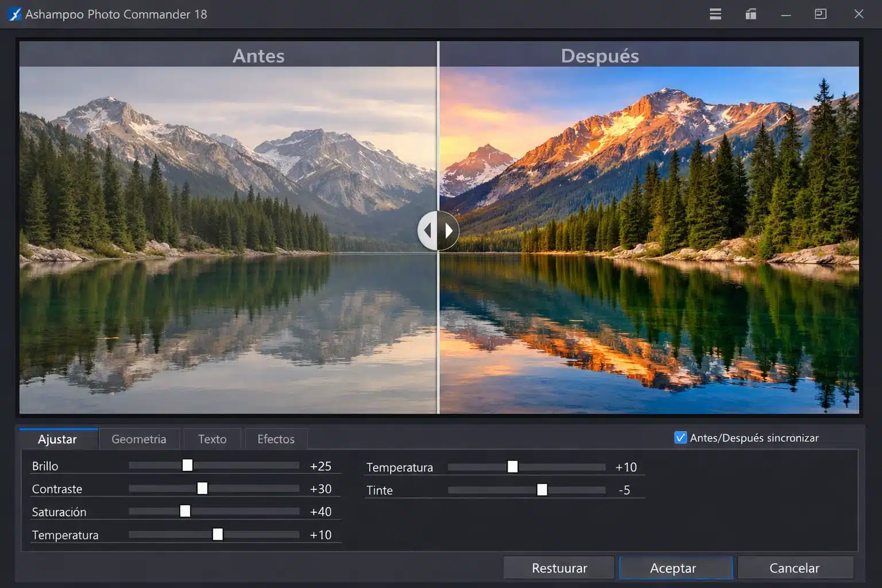Screen dimensions: 882x588
Task: Click the Temperatura slider in the right column
Action: pos(513,467)
